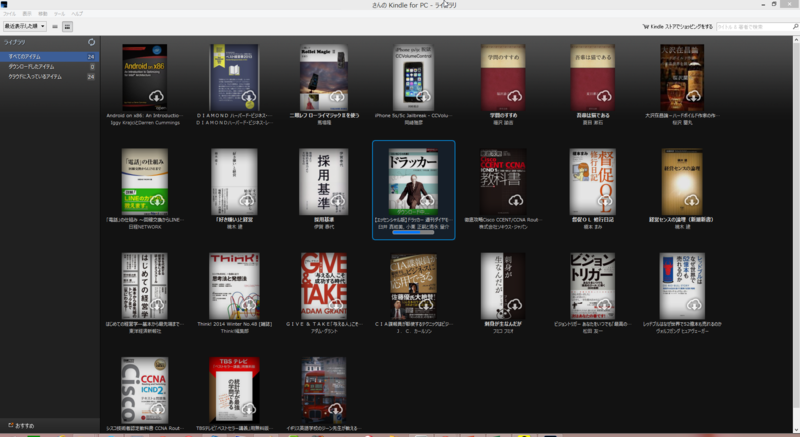Click cloud icon on レッドブル book cover
The image size is (800, 437).
click(694, 305)
